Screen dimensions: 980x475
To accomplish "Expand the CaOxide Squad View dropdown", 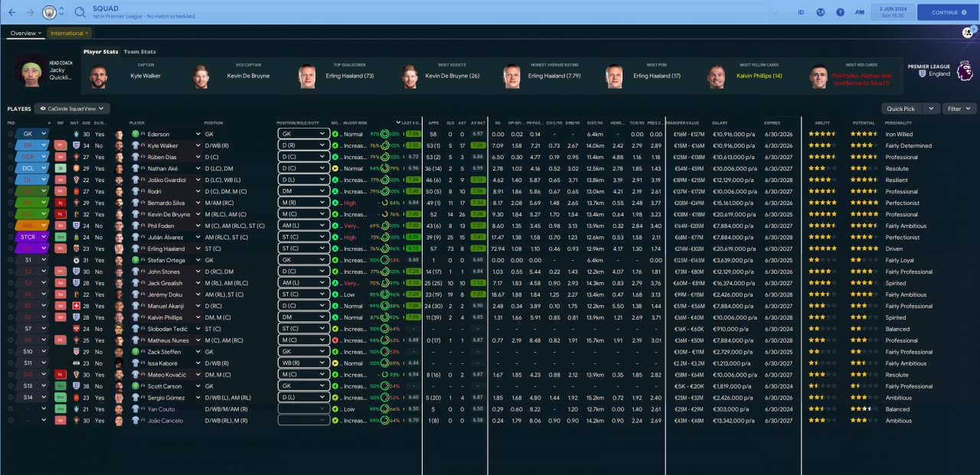I will (73, 109).
